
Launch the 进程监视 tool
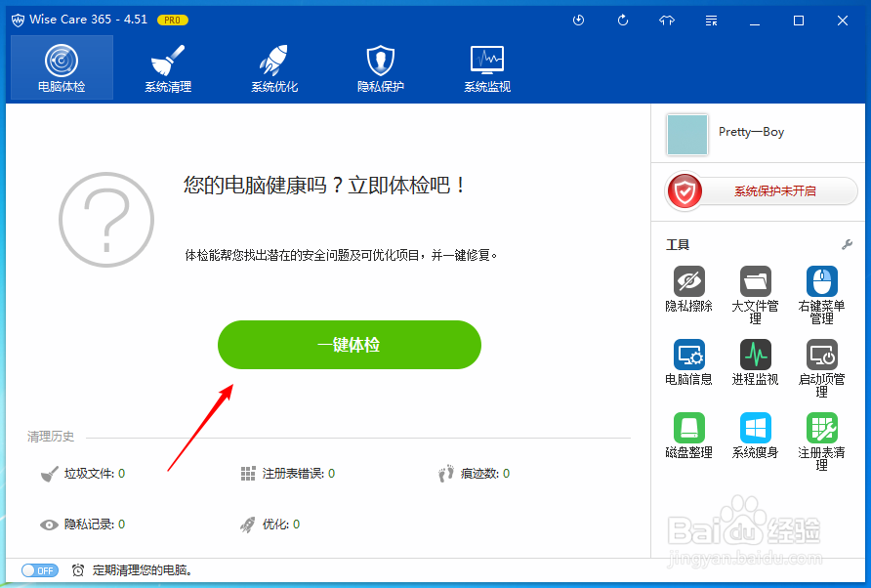[756, 362]
